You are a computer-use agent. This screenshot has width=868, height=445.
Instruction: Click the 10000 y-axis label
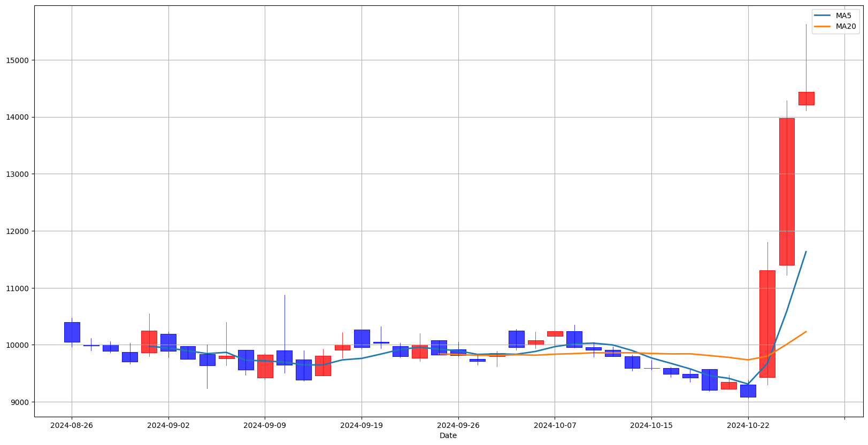19,345
